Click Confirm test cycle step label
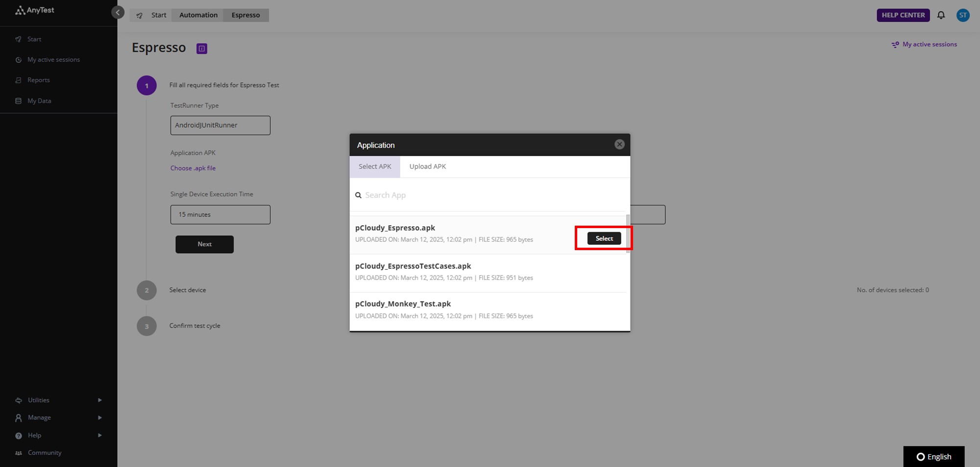 195,326
